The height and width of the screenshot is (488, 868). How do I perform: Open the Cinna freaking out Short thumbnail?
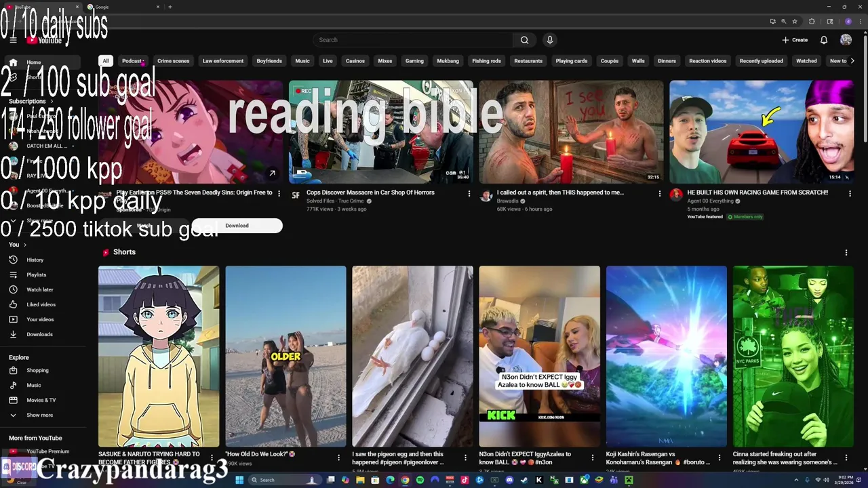coord(793,357)
